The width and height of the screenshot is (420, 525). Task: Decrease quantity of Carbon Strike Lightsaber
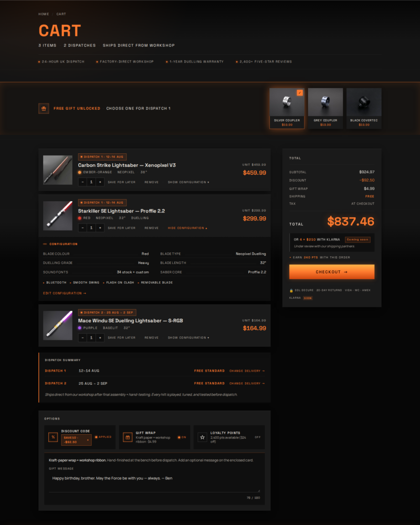click(x=83, y=182)
